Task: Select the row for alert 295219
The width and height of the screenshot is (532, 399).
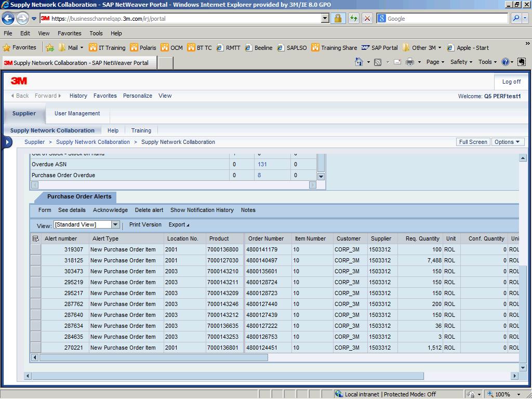Action: (x=36, y=282)
